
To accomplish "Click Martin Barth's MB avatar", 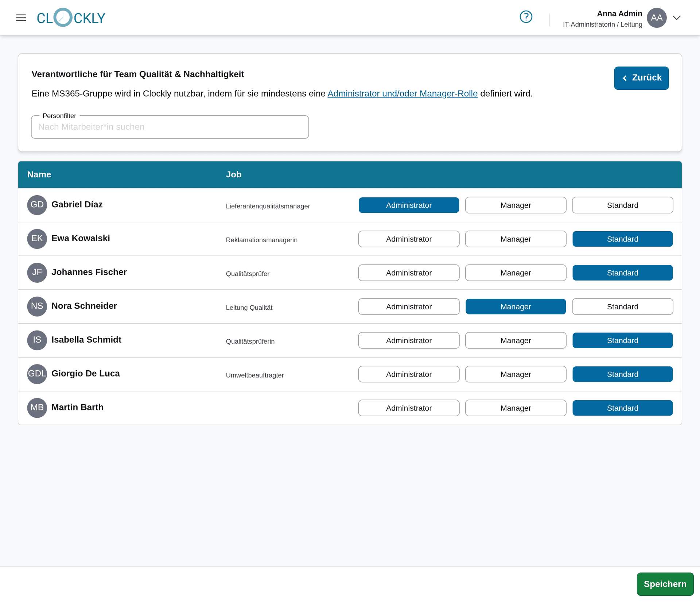I will pos(37,408).
